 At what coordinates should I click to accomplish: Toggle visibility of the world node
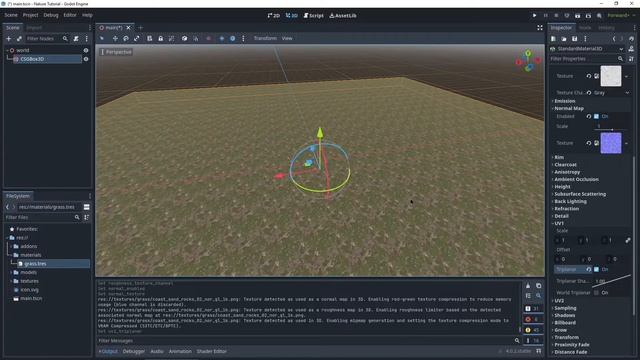86,50
